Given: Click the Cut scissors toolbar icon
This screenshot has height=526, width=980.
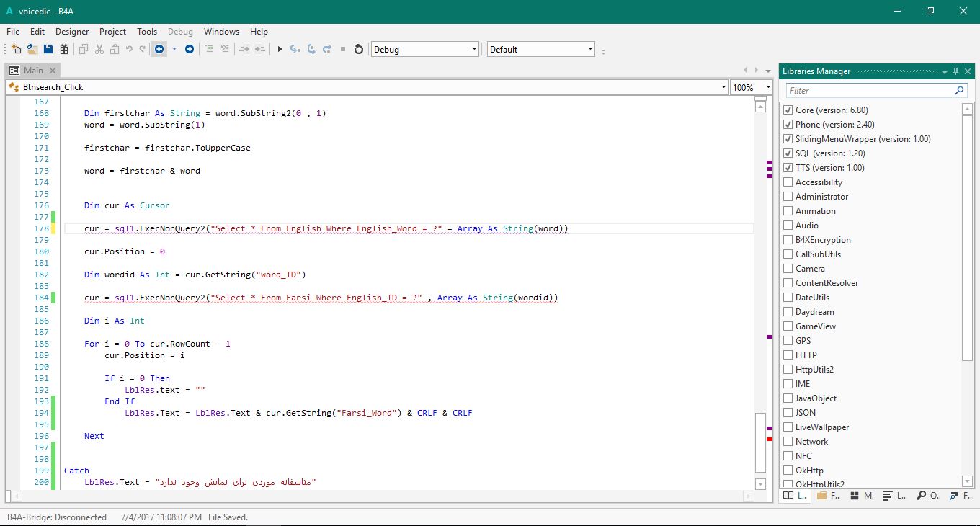Looking at the screenshot, I should point(99,49).
